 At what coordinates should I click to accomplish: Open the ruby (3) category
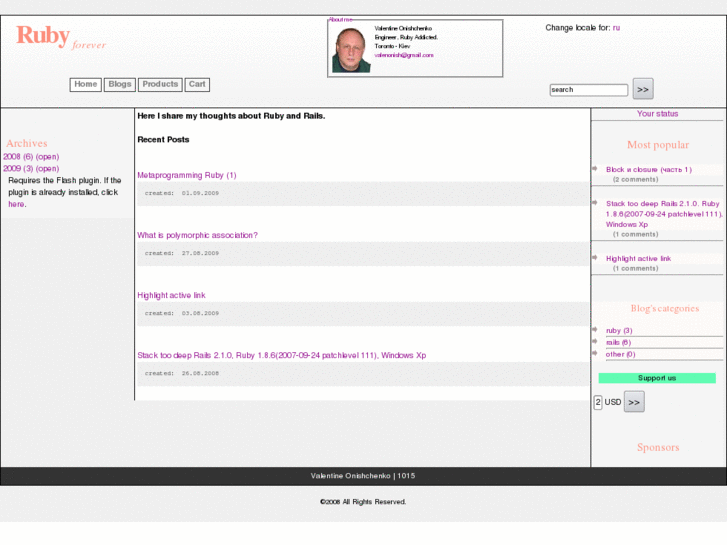coord(619,331)
